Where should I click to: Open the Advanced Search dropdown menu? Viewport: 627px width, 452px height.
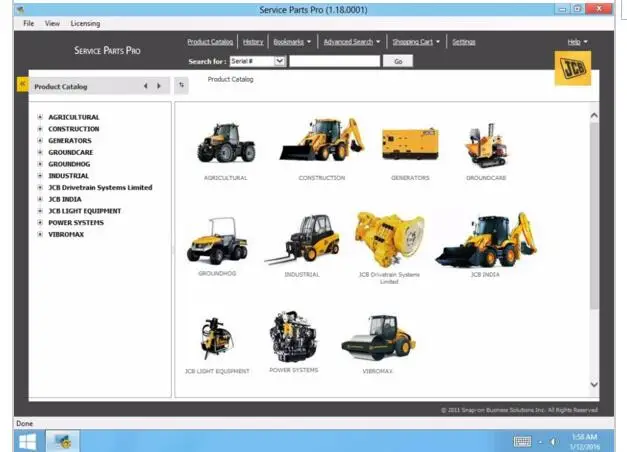point(351,42)
